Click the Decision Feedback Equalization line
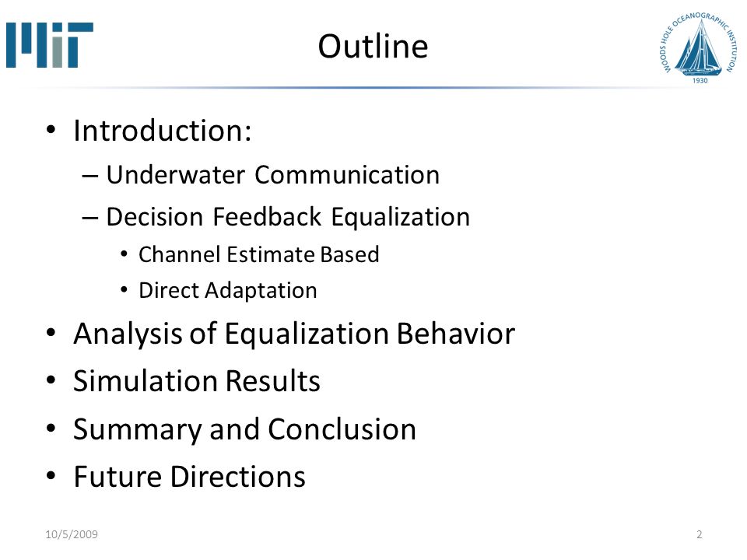This screenshot has width=747, height=560. point(288,217)
